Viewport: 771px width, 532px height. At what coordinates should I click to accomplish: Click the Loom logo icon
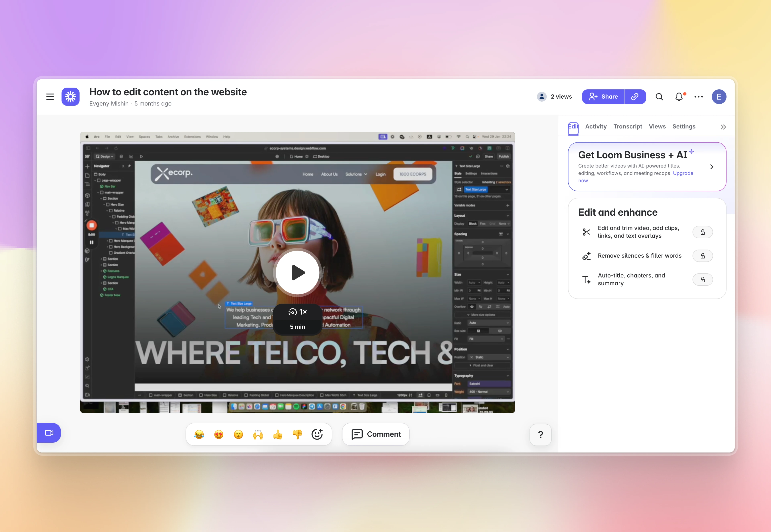tap(70, 97)
